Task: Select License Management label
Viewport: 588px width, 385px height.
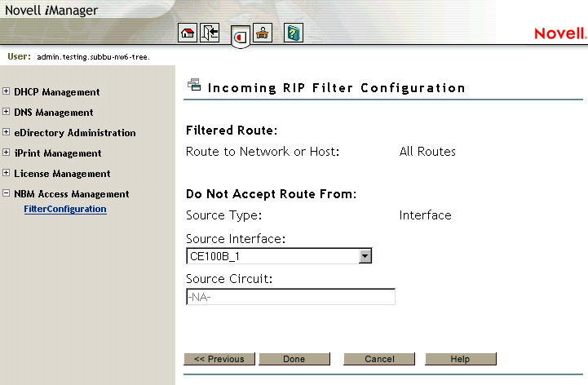Action: (62, 174)
